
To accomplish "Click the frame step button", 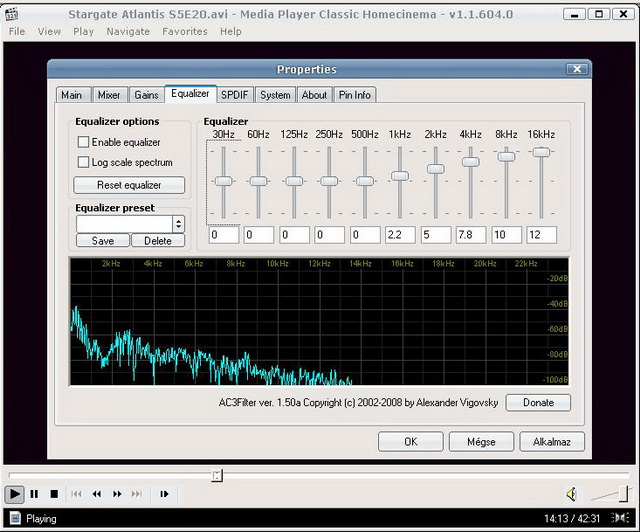I will [164, 494].
